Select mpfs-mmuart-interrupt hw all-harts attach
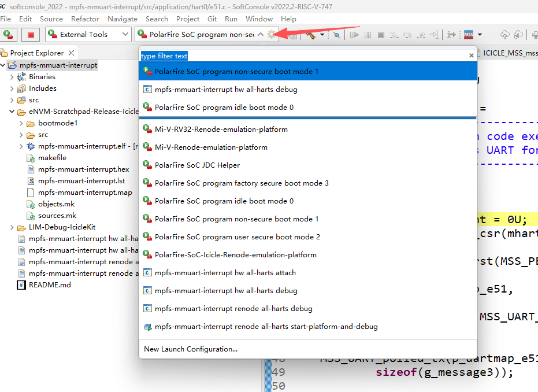Image resolution: width=538 pixels, height=392 pixels. 308,272
